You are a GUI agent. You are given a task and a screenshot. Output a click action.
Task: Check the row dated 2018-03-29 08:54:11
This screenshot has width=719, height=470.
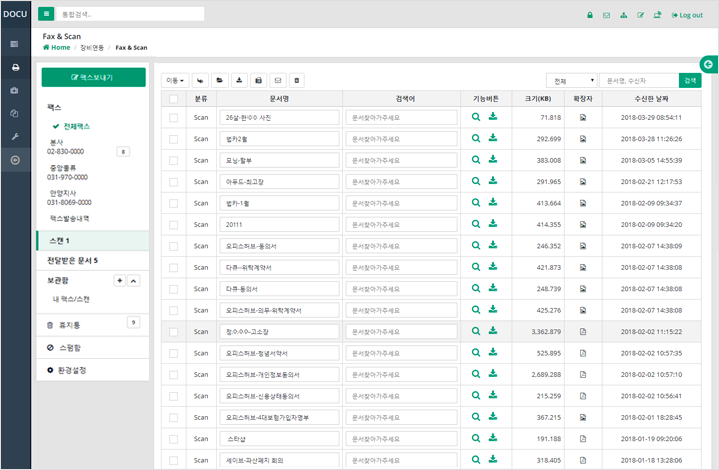point(173,118)
